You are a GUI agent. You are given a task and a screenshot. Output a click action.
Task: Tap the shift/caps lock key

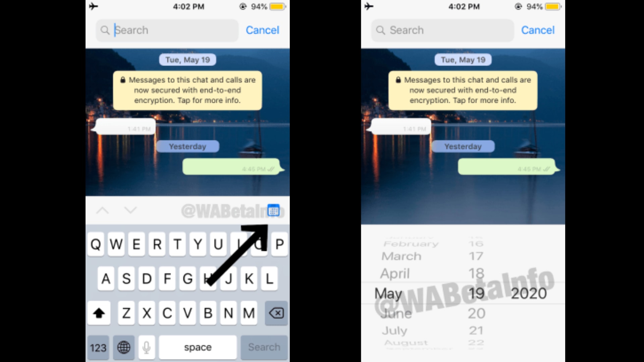[99, 312]
